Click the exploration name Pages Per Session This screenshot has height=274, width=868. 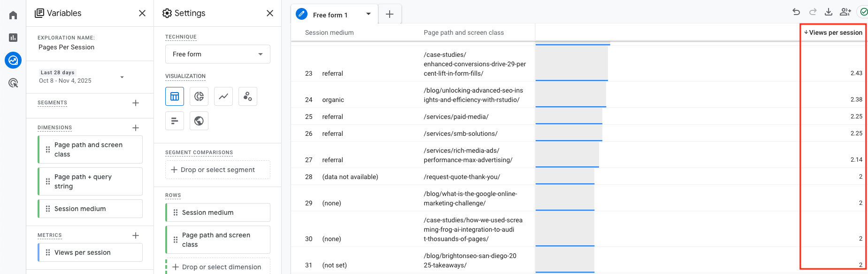click(67, 47)
